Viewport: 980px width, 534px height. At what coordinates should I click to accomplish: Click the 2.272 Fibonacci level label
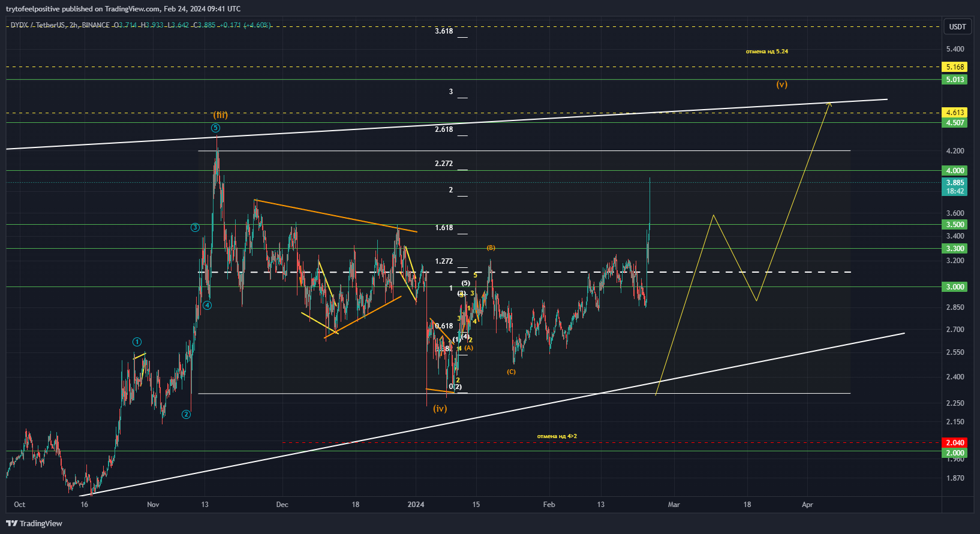[x=444, y=164]
